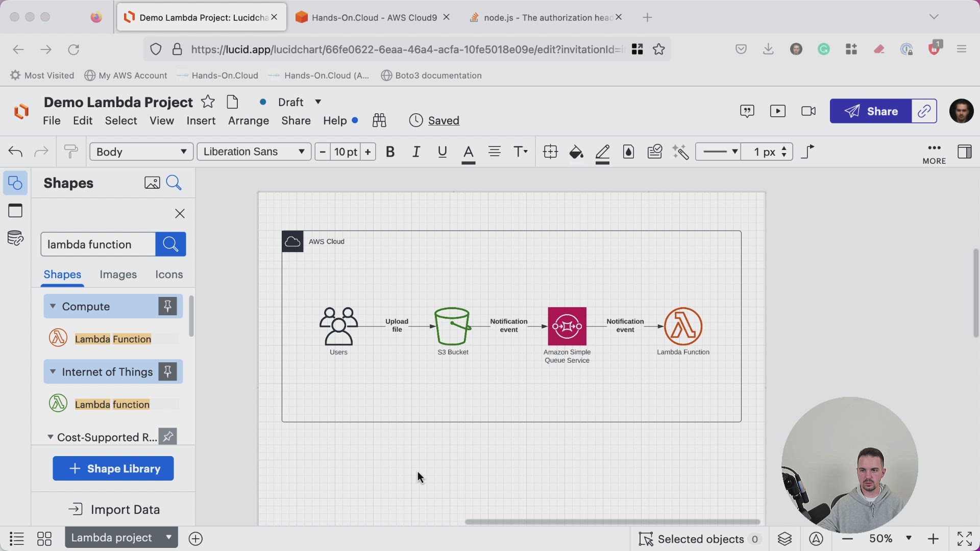
Task: Open the Layers icon in bottom bar
Action: coord(785,539)
